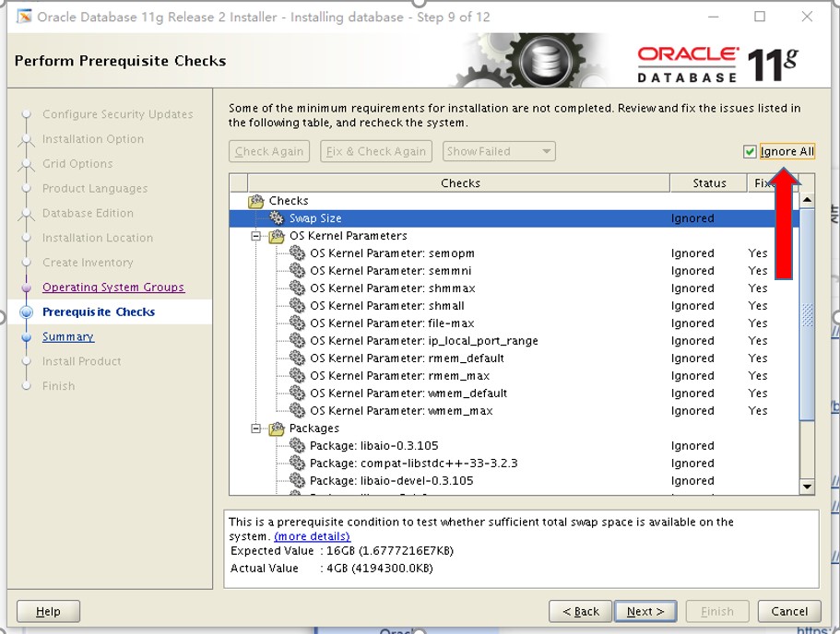Click the Swap Size gear icon
The width and height of the screenshot is (840, 634).
click(277, 217)
